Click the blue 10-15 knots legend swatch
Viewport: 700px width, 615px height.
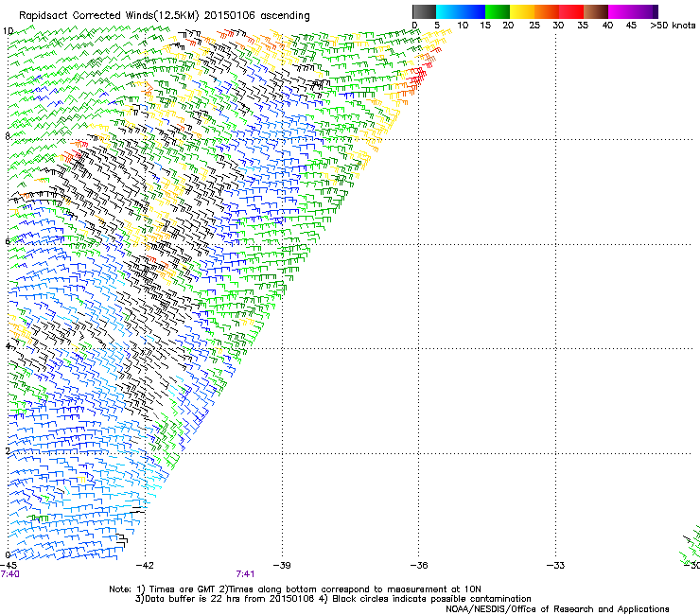coord(473,11)
